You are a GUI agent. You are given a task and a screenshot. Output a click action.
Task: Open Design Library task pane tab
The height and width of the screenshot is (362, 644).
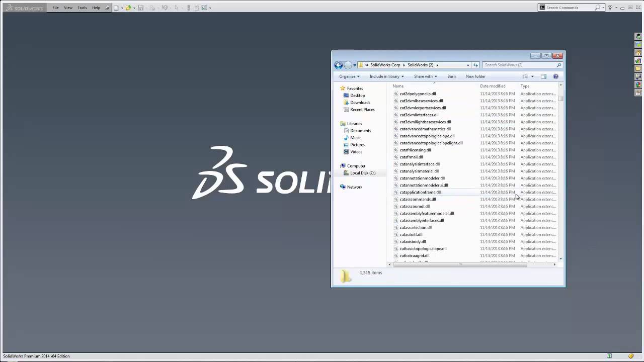(x=638, y=44)
